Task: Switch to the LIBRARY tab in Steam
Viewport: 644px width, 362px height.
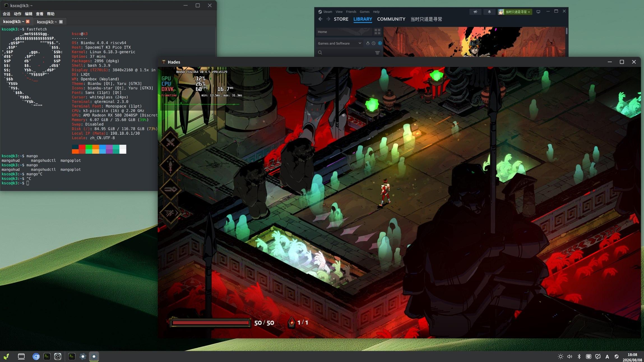Action: pyautogui.click(x=363, y=19)
